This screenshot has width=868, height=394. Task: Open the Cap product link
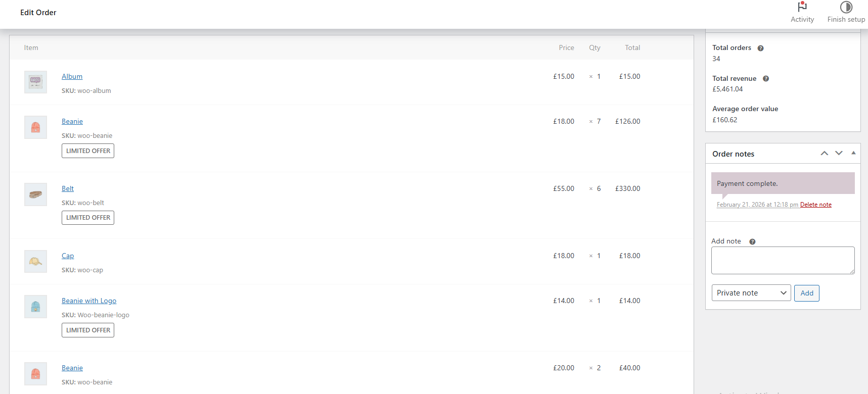[68, 256]
